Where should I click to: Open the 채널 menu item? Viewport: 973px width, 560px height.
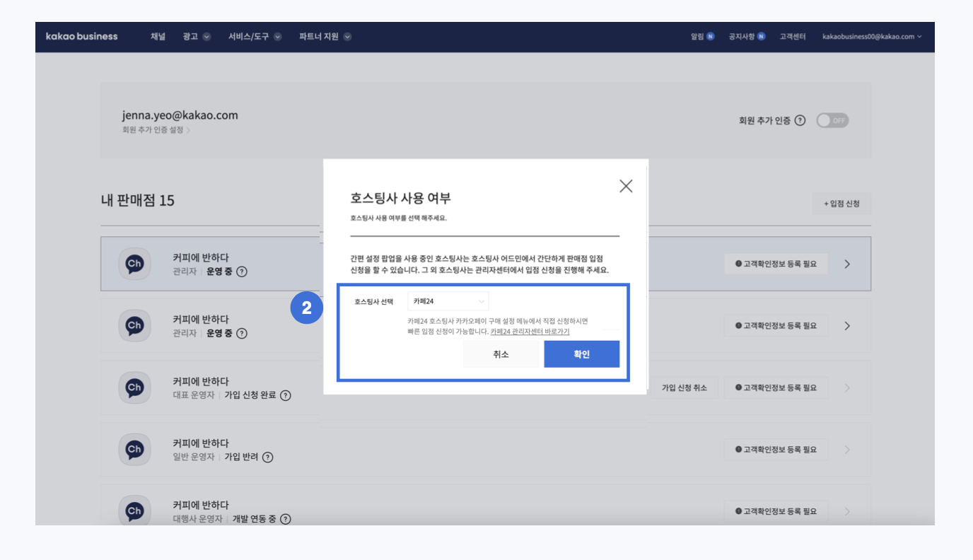pyautogui.click(x=158, y=37)
